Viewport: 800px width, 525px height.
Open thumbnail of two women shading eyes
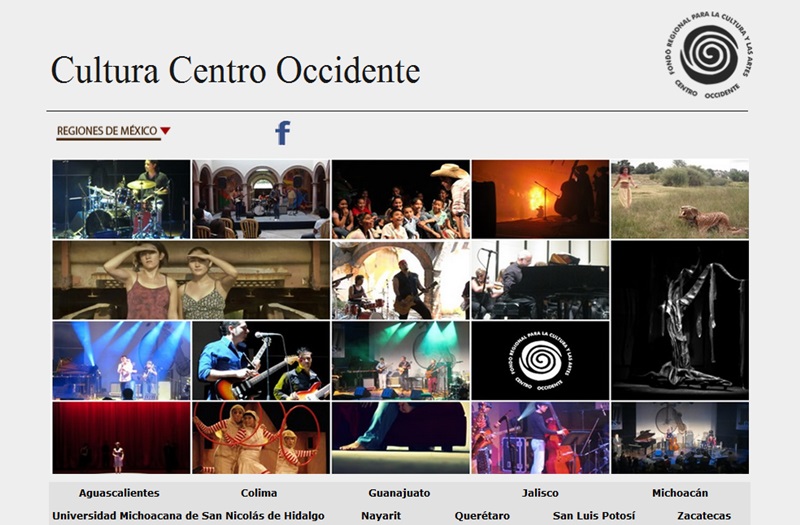(190, 279)
